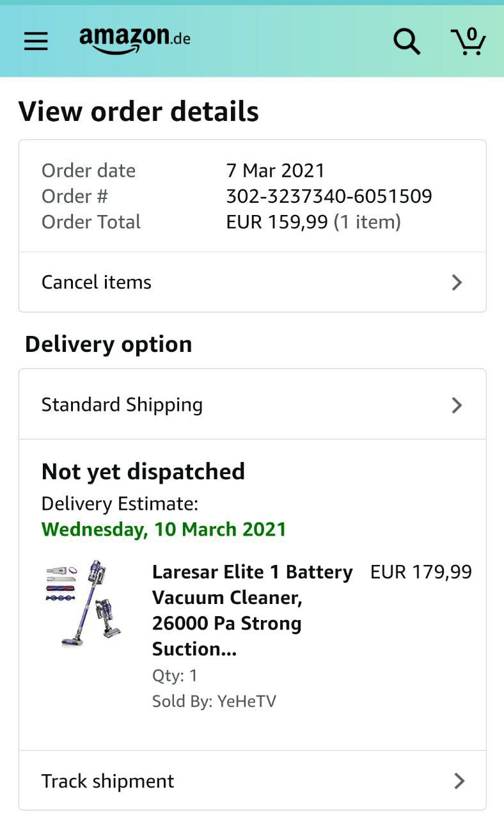Click the order date 7 Mar 2021
This screenshot has height=819, width=504.
click(x=275, y=170)
